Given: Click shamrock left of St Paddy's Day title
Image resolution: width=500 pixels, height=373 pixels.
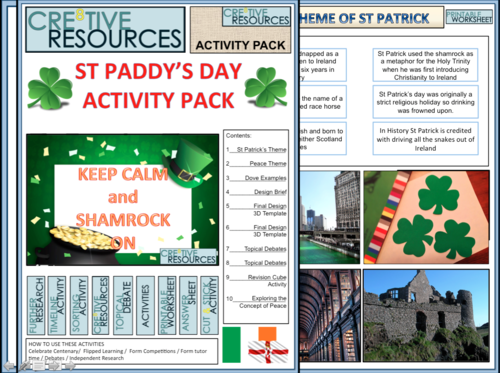Looking at the screenshot, I should (50, 88).
